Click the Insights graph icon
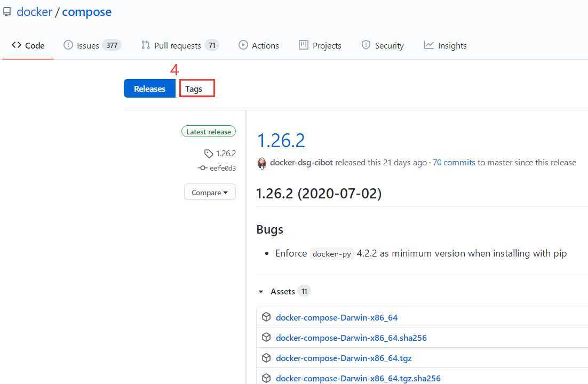Viewport: 588px width, 384px height. point(428,45)
